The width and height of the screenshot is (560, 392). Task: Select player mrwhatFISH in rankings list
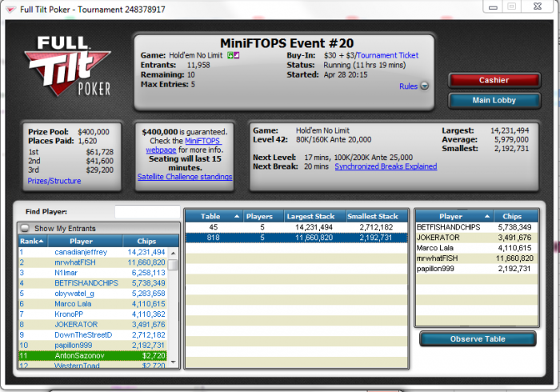93,262
